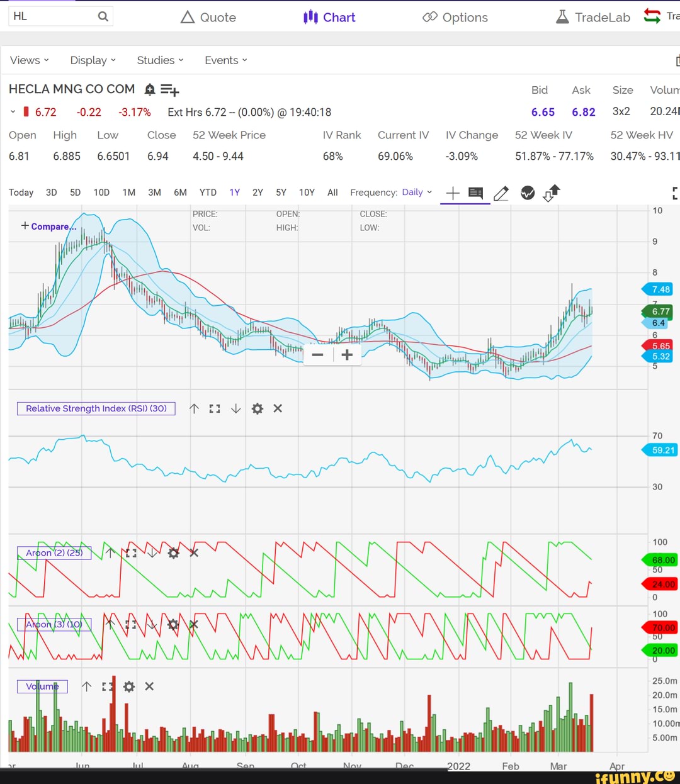
Task: Click the annotation comment tool icon
Action: point(476,193)
